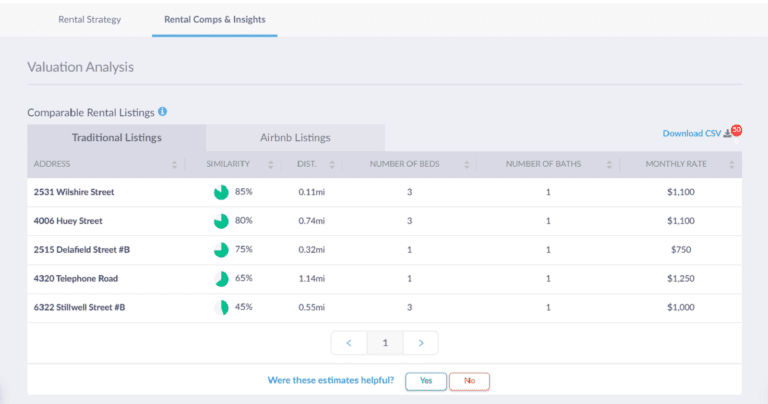The image size is (768, 404).
Task: Click the info icon beside Comparable Rental Listings
Action: click(162, 112)
